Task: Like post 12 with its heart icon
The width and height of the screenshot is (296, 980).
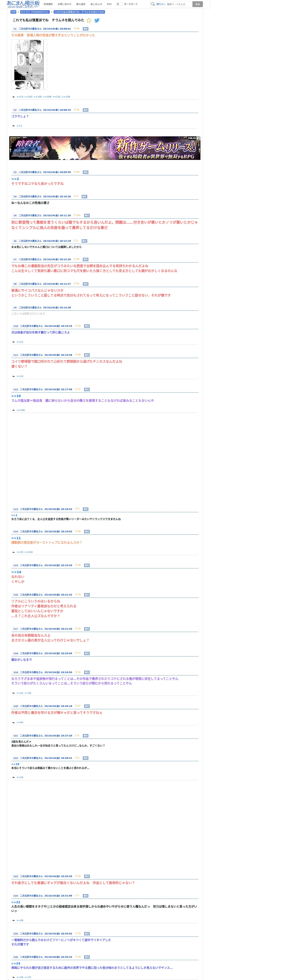Action: 76,389
